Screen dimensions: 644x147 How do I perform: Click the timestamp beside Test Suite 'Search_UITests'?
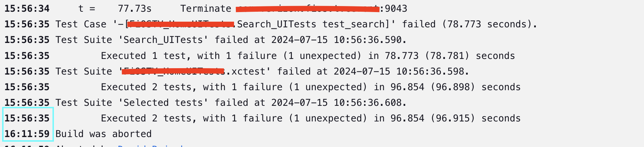click(x=27, y=40)
